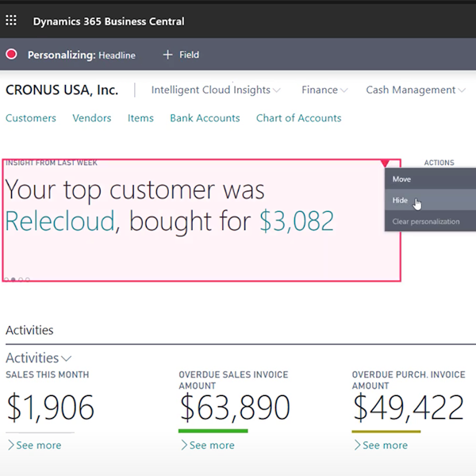476x476 pixels.
Task: Click the Personalizing: Headline label
Action: (82, 55)
